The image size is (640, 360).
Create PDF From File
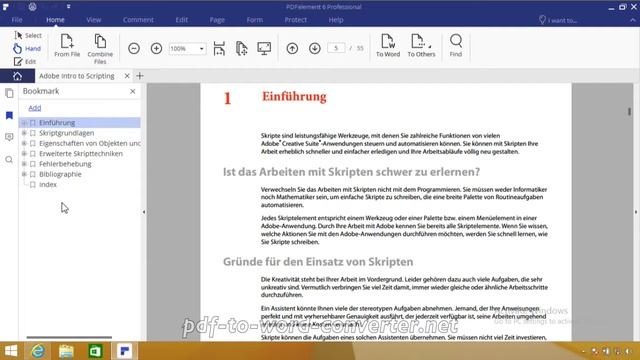click(x=67, y=45)
